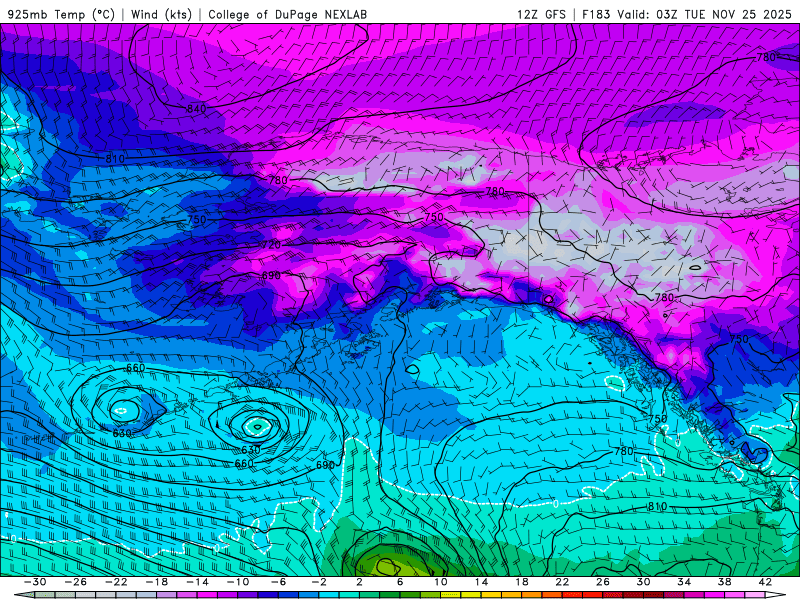
Task: Select the 18 label on the temperature scale
Action: (521, 582)
